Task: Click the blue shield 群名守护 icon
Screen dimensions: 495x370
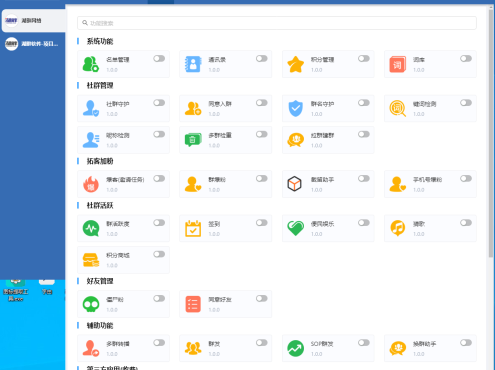Action: (295, 108)
